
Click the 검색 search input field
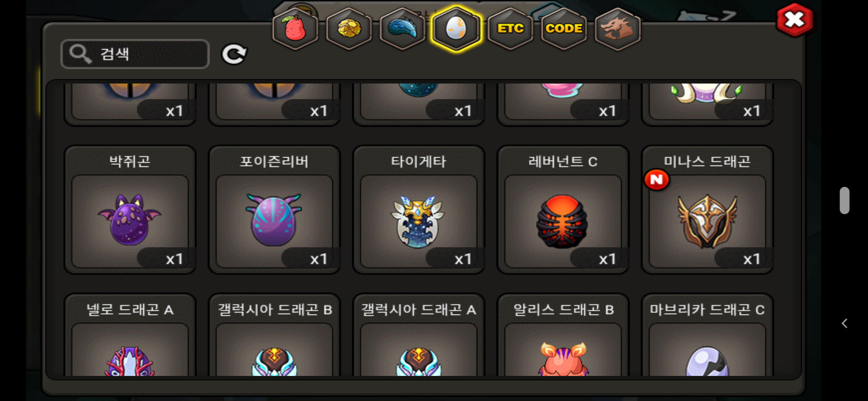point(135,54)
